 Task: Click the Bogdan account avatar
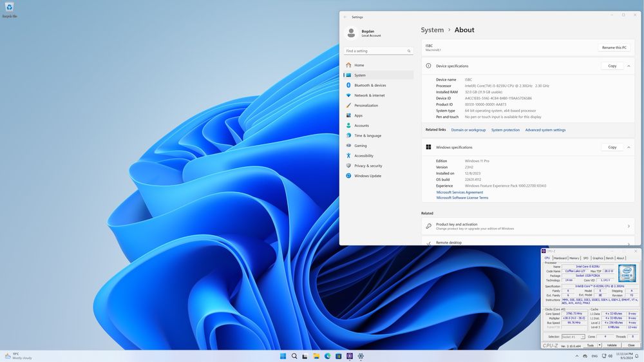[351, 33]
